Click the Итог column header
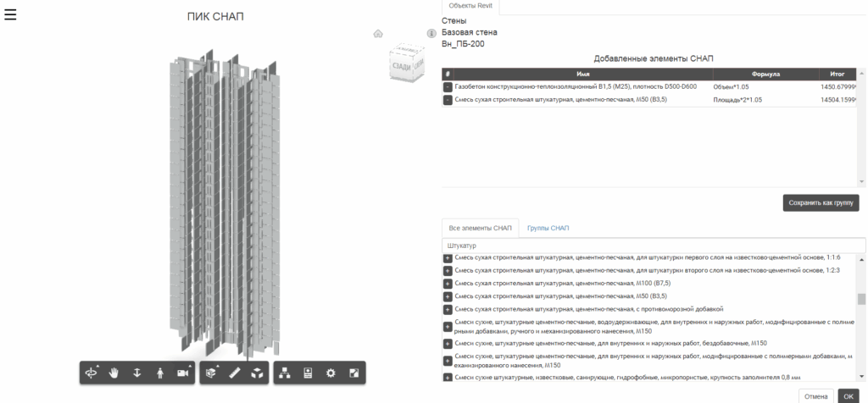The width and height of the screenshot is (868, 403). [x=837, y=74]
